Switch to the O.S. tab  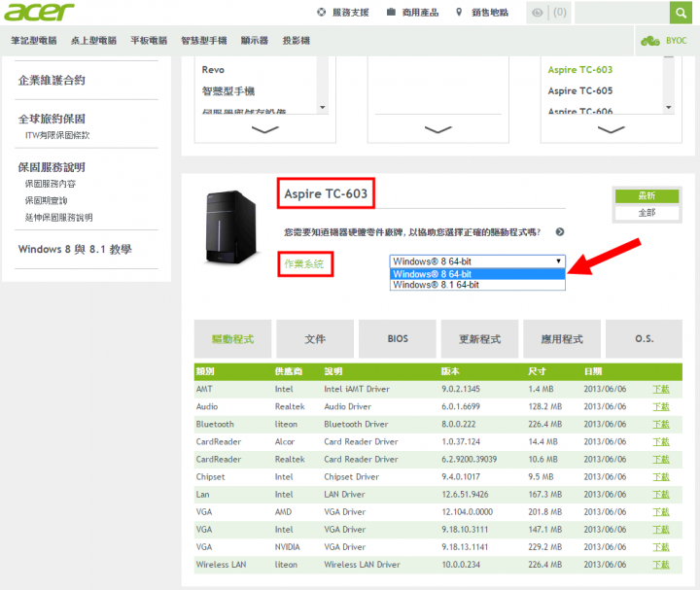click(644, 338)
